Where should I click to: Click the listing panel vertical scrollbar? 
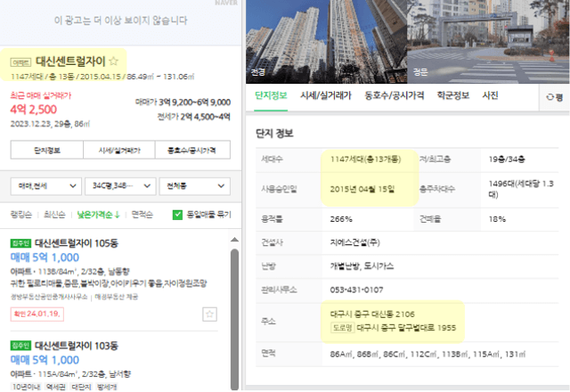click(234, 319)
